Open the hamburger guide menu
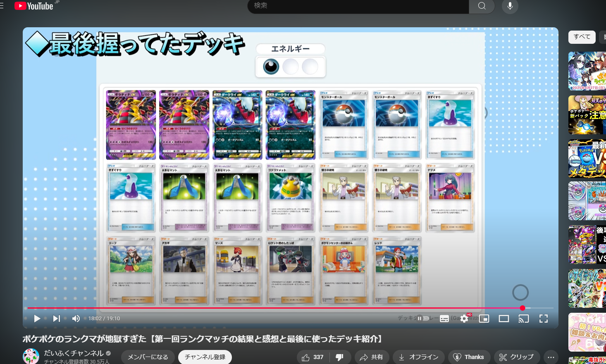606x364 pixels. click(2, 6)
